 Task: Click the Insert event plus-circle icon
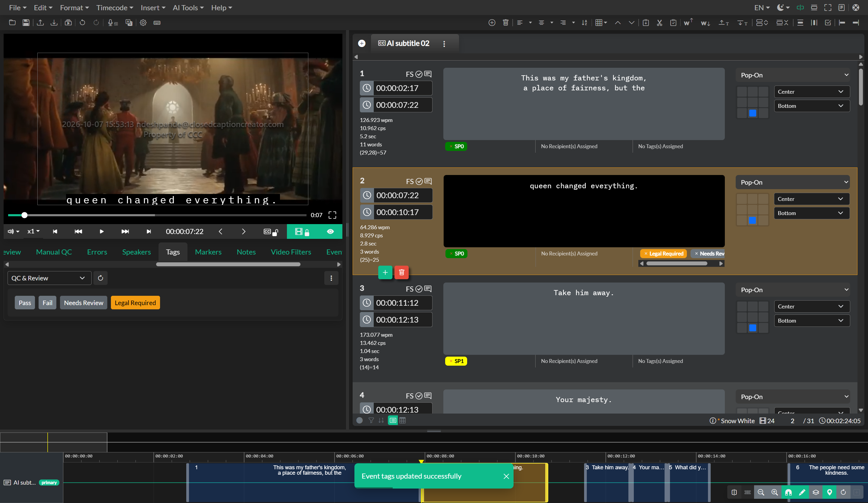tap(492, 23)
